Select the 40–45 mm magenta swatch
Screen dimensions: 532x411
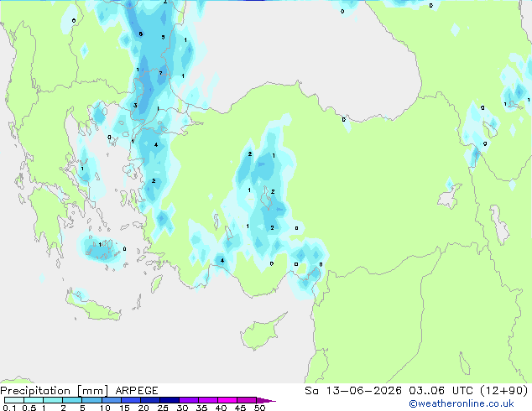[x=227, y=400]
